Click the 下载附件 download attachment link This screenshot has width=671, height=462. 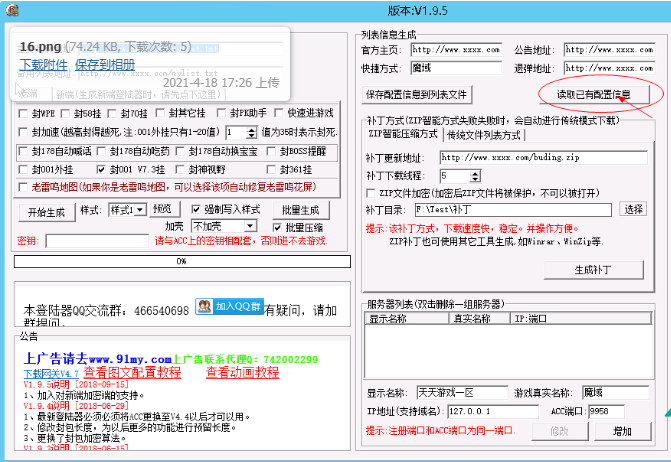(x=42, y=64)
